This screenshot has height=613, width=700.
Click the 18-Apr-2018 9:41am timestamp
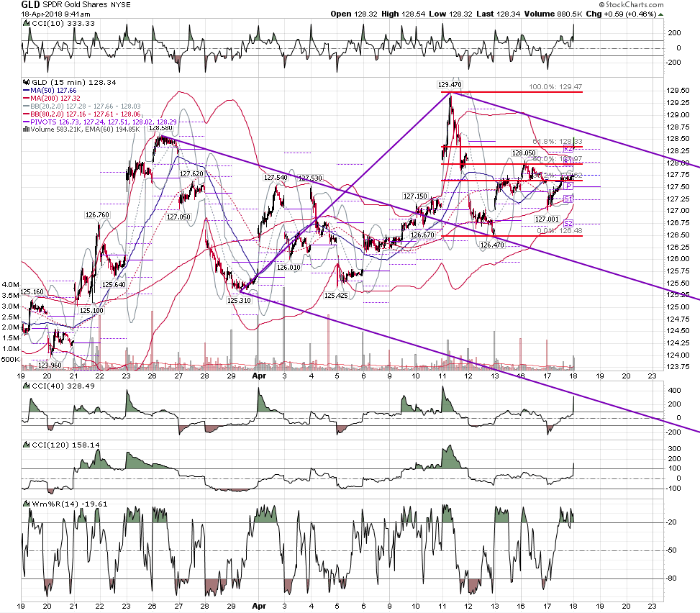click(x=55, y=14)
